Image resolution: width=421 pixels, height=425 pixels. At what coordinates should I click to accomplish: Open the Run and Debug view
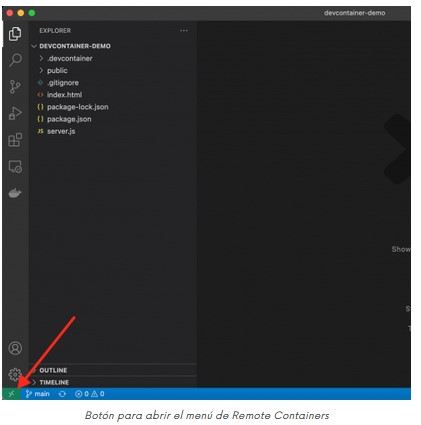tap(15, 113)
